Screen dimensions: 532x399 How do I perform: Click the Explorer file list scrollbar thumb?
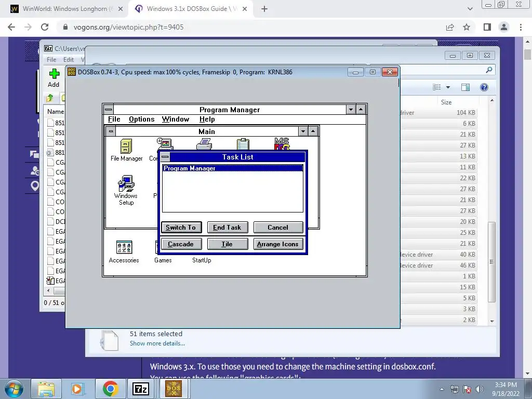(491, 262)
